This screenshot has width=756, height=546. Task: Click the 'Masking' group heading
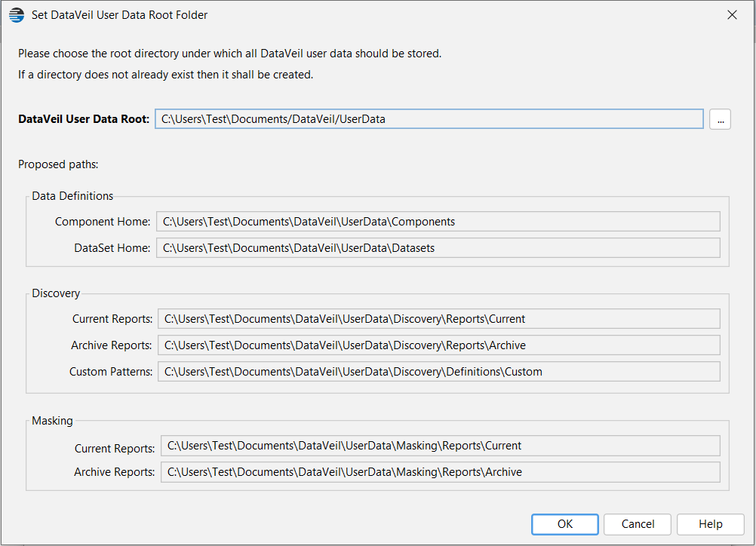pos(52,421)
